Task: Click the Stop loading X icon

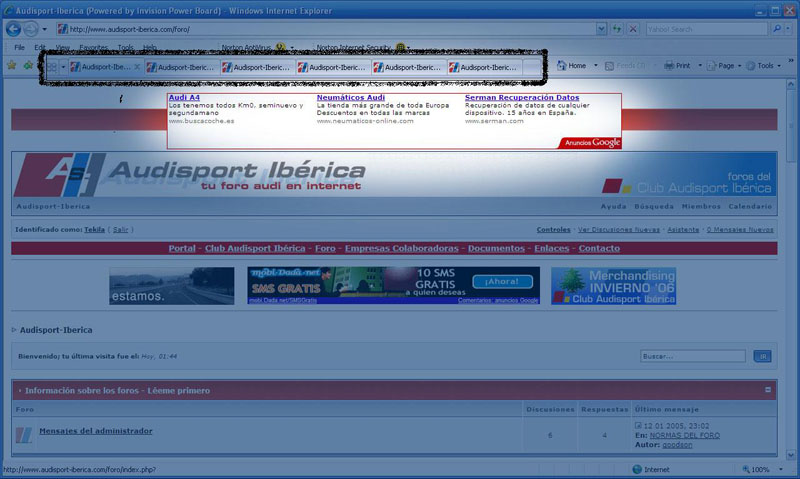Action: [633, 29]
